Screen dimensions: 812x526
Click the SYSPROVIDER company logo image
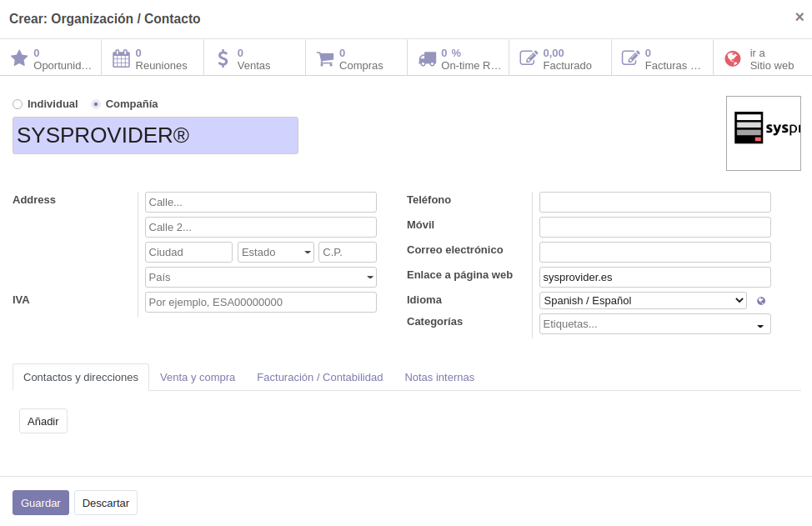(x=763, y=133)
